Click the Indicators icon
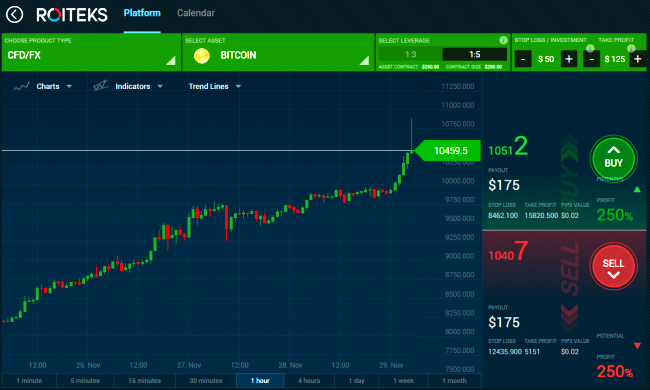This screenshot has height=390, width=650. [x=101, y=85]
